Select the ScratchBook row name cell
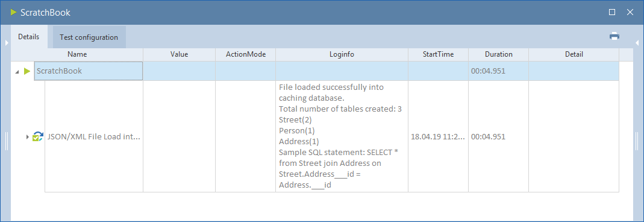Viewport: 644px width, 222px height. [89, 71]
